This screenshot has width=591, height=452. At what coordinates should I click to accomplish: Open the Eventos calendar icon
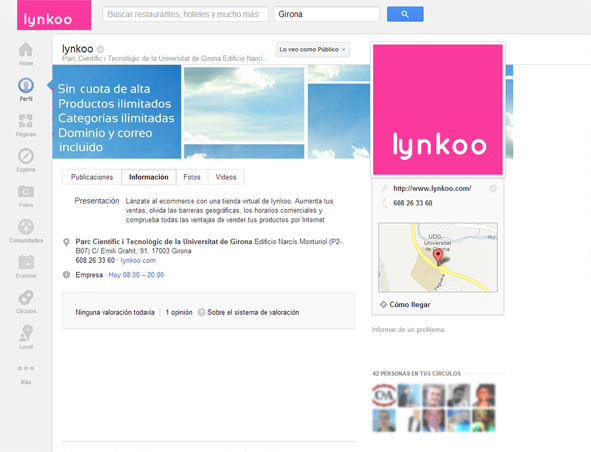pos(26,262)
